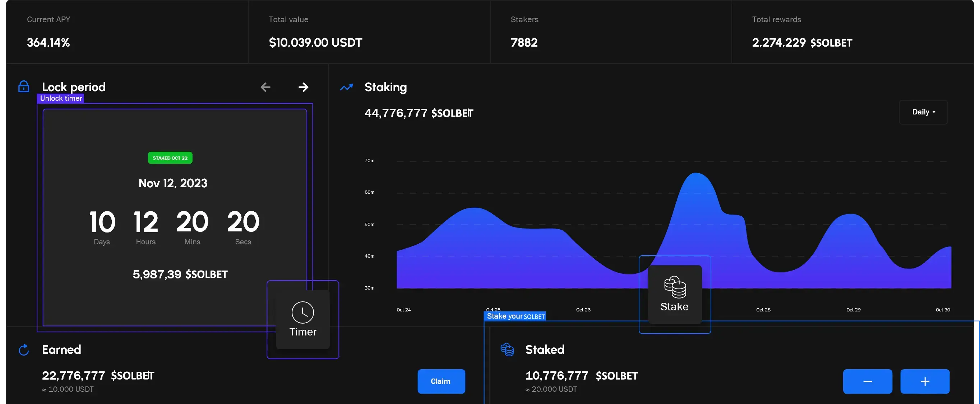The height and width of the screenshot is (404, 980).
Task: Click the refresh icon beside Earned
Action: [24, 350]
